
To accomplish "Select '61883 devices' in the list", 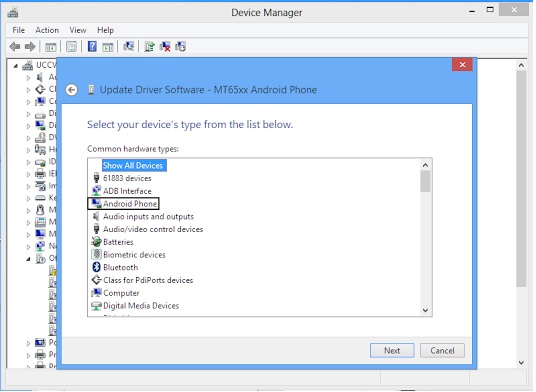I will [127, 178].
